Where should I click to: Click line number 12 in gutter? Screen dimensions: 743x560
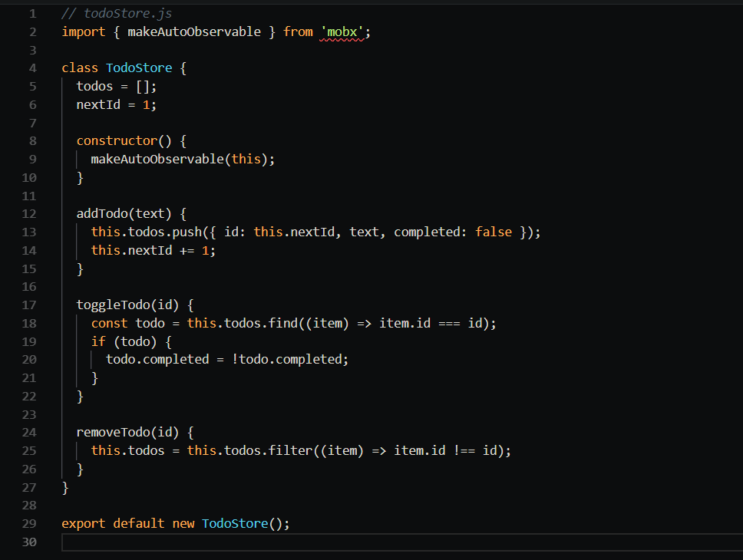pyautogui.click(x=29, y=214)
